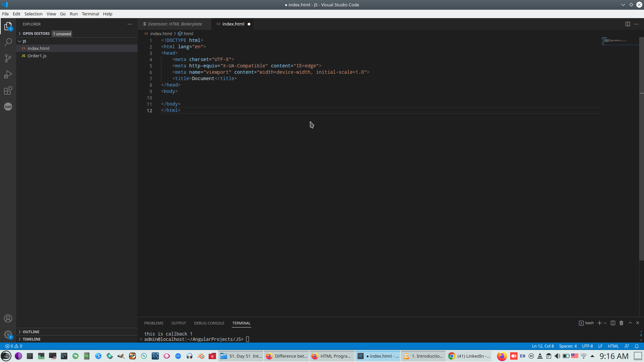Expand the Open Editors section
Image resolution: width=644 pixels, height=362 pixels.
tap(36, 34)
